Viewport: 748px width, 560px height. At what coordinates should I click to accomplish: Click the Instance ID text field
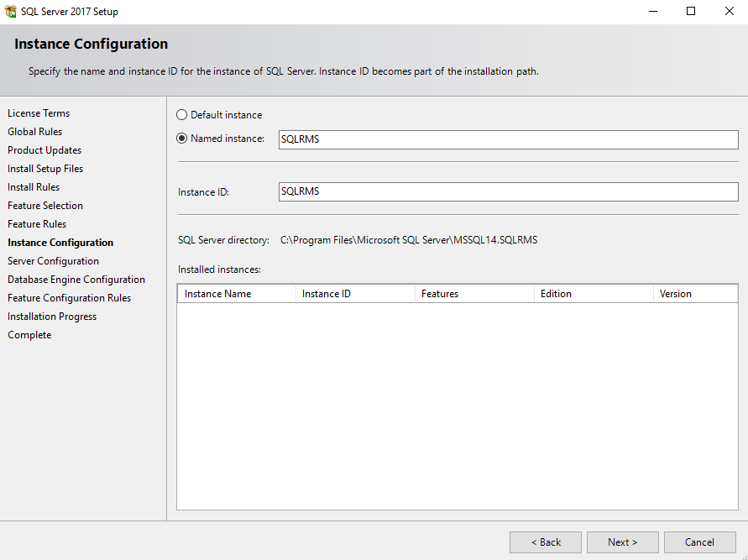click(508, 191)
